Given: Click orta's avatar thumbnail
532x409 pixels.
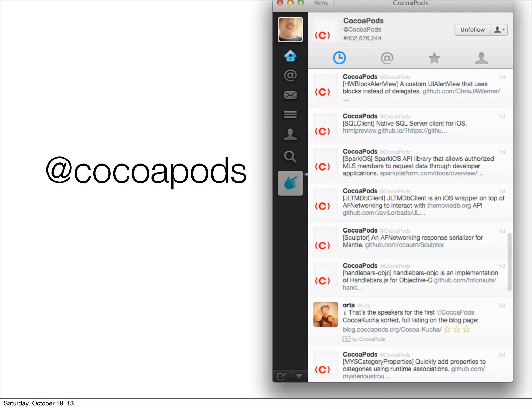Looking at the screenshot, I should (325, 315).
